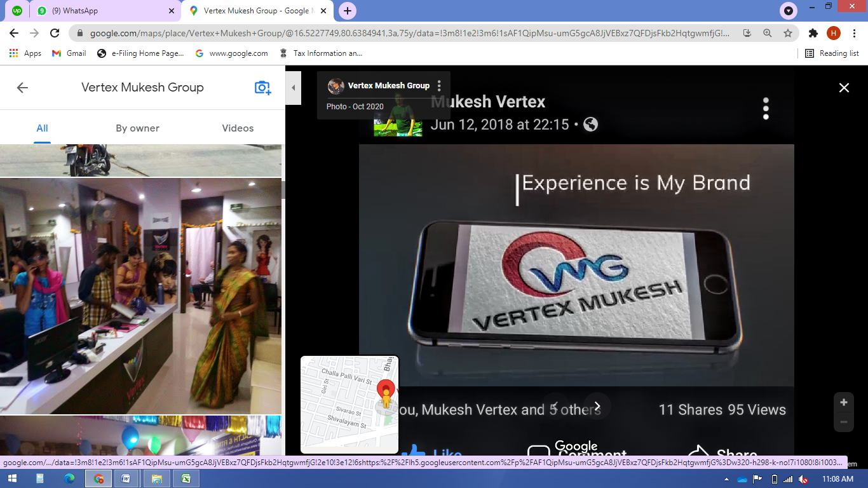
Task: Open photo options three-dot menu in viewer card
Action: point(439,86)
